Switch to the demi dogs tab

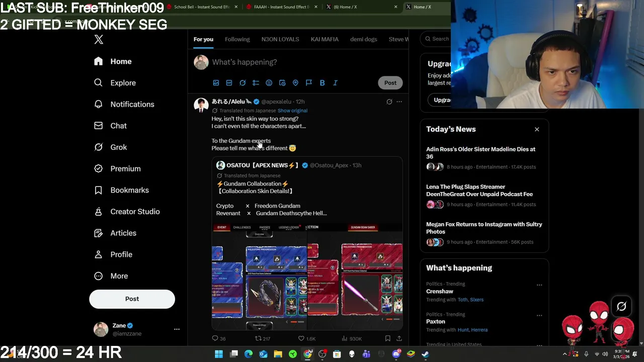pyautogui.click(x=363, y=39)
